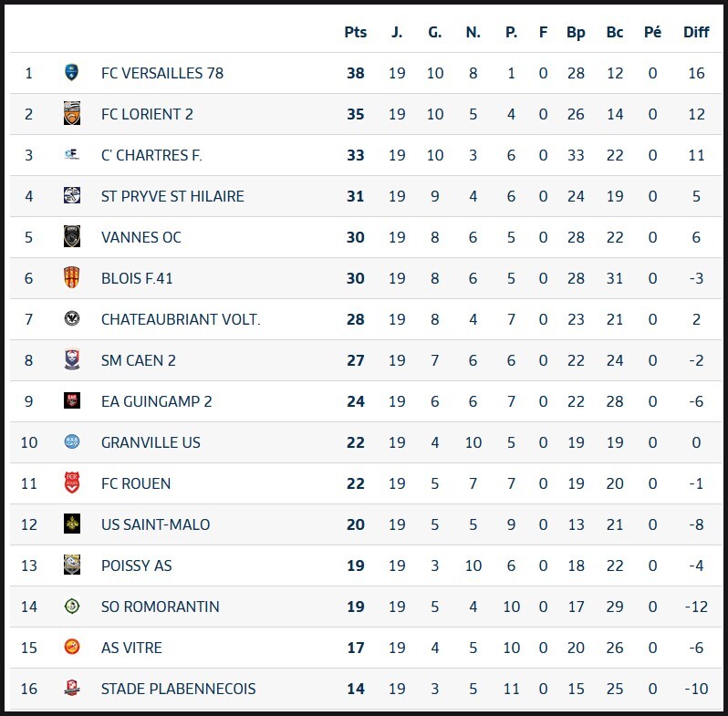
Task: Open the Poissy AS team link
Action: pos(136,566)
